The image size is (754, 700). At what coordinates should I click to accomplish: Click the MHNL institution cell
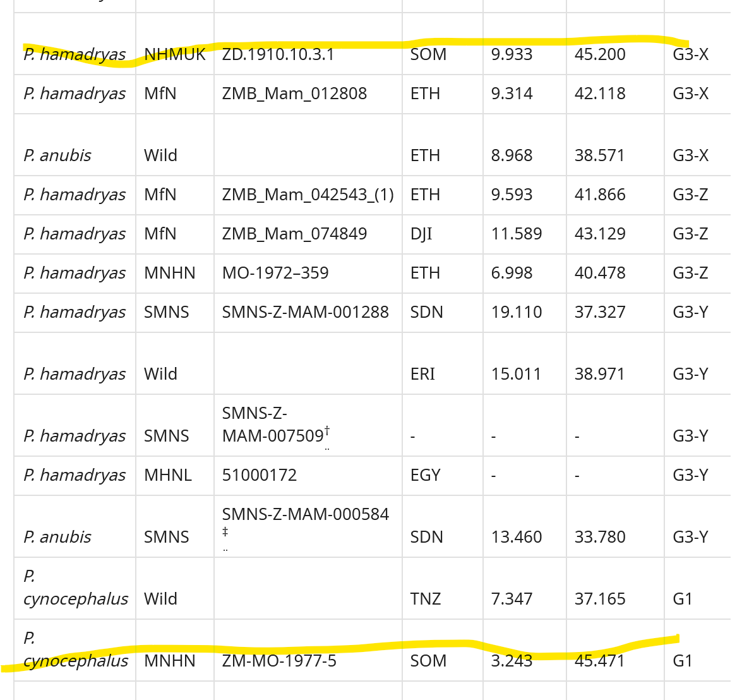click(167, 476)
